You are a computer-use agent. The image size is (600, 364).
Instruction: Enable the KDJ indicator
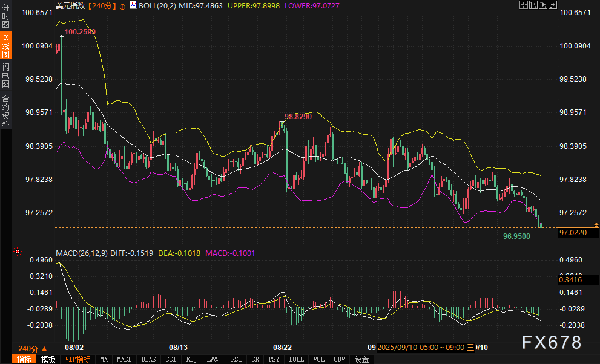coord(191,359)
